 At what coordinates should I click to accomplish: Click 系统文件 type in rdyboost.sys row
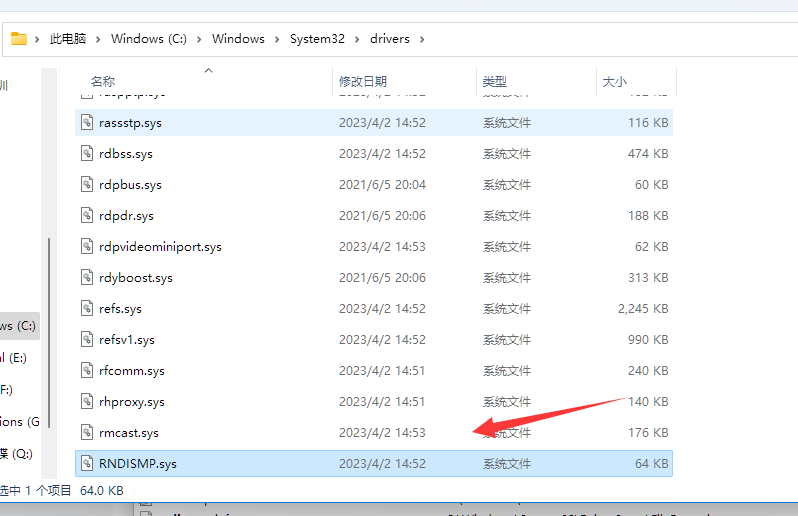pyautogui.click(x=507, y=277)
